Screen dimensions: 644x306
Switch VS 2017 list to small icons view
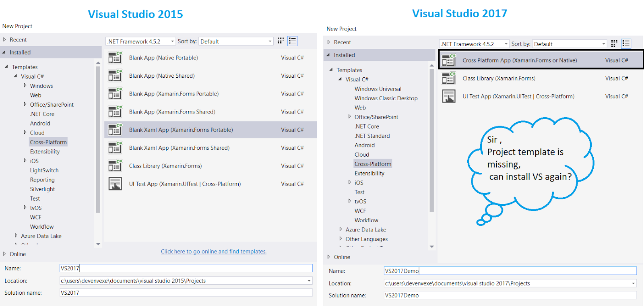coord(614,44)
